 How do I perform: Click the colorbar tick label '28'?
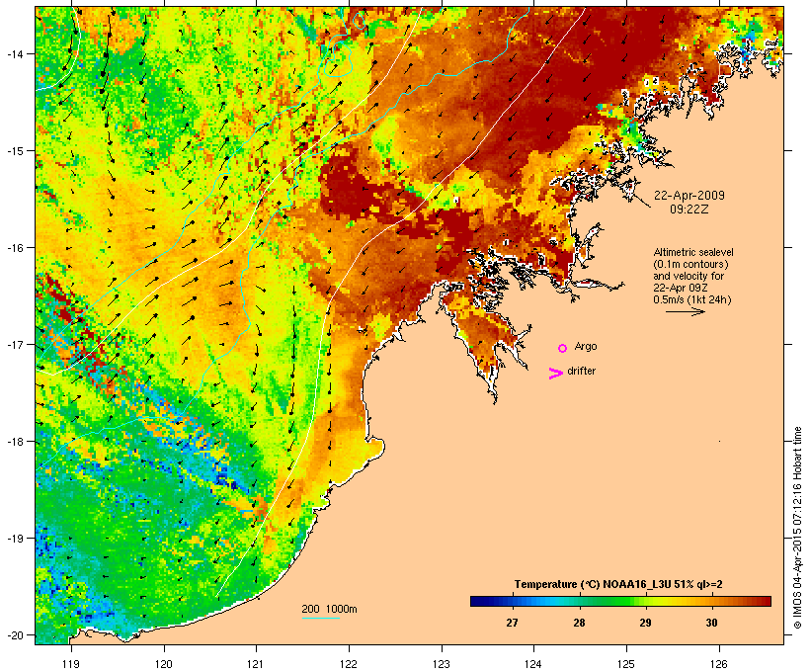[x=579, y=623]
